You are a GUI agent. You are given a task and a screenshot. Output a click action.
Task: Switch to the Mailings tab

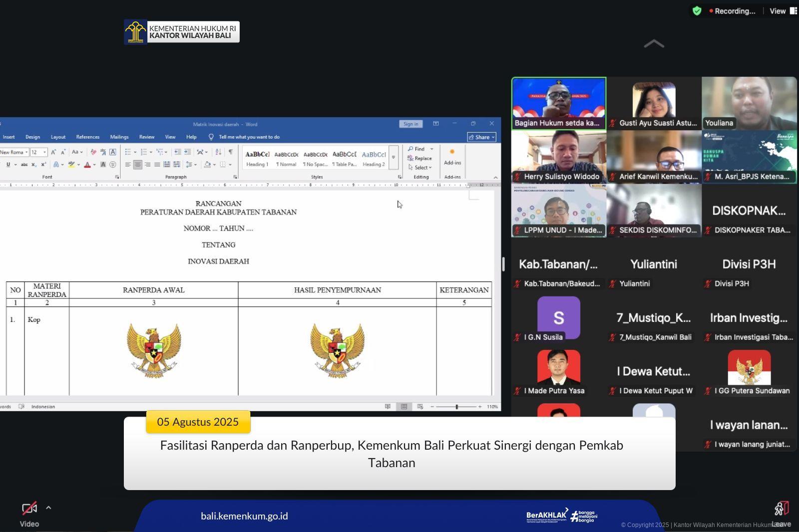(x=119, y=137)
